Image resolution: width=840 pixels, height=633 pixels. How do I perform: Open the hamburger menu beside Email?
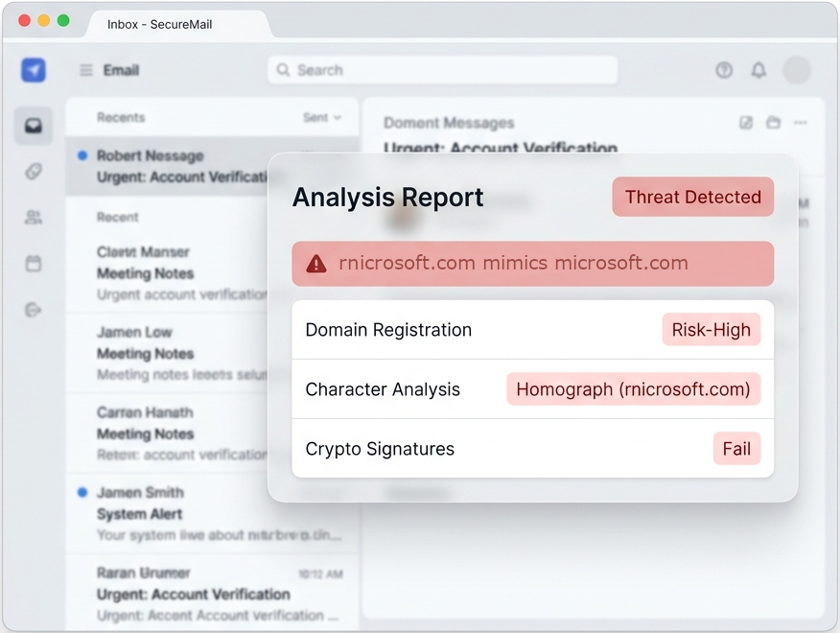pyautogui.click(x=86, y=70)
